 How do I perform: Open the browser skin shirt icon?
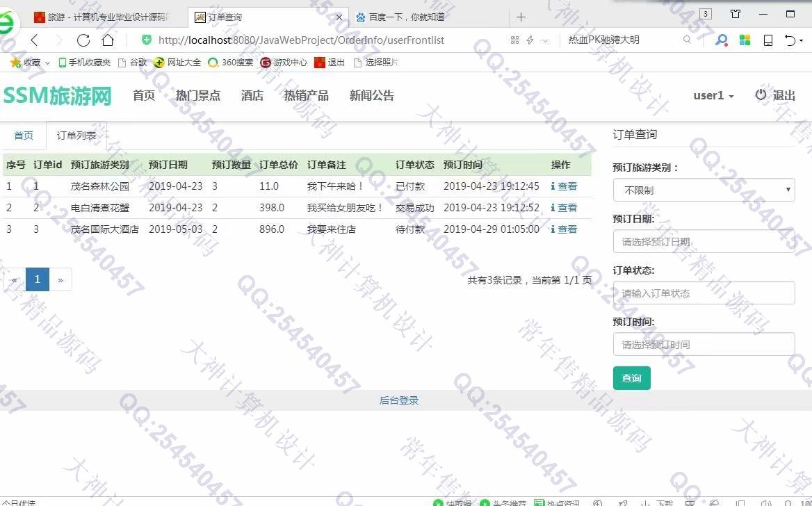pyautogui.click(x=736, y=14)
